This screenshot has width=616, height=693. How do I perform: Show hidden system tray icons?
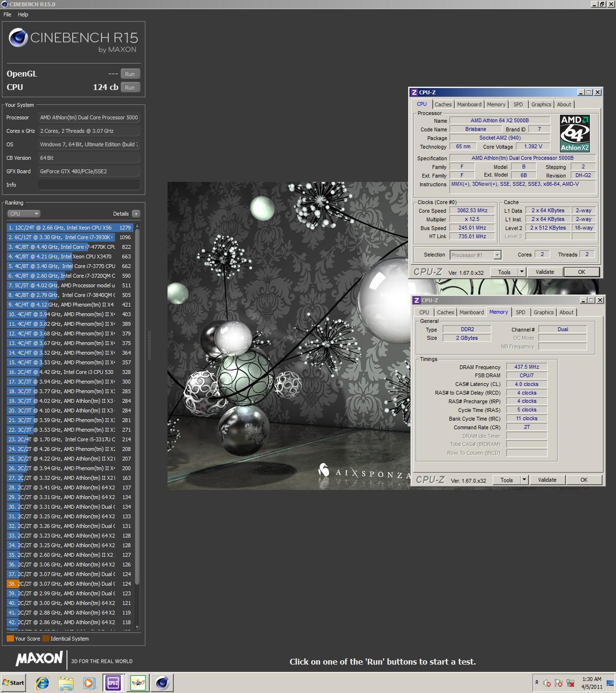coord(537,682)
